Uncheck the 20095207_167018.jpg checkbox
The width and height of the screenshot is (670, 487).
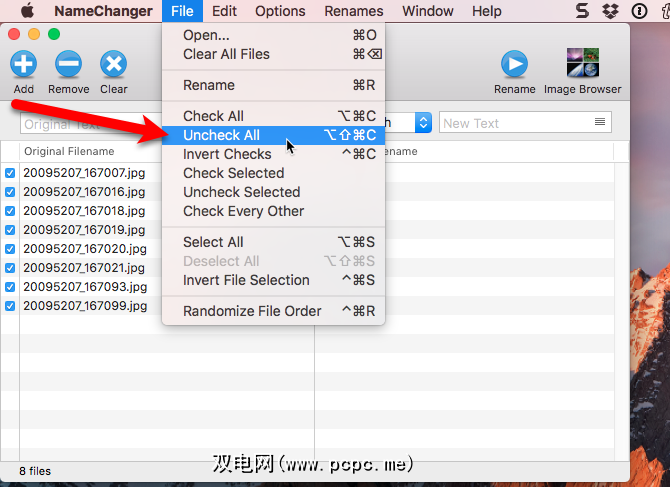(x=10, y=211)
